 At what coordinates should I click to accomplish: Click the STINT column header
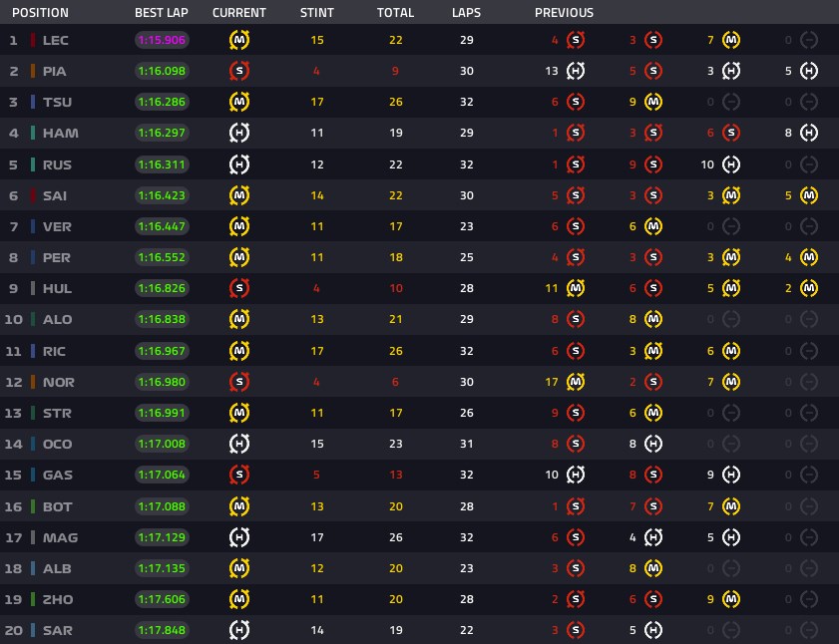[x=317, y=12]
